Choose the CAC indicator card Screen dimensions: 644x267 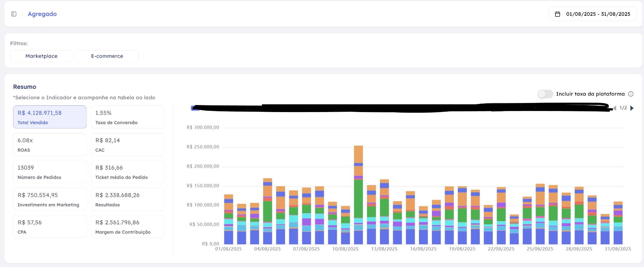pos(127,145)
